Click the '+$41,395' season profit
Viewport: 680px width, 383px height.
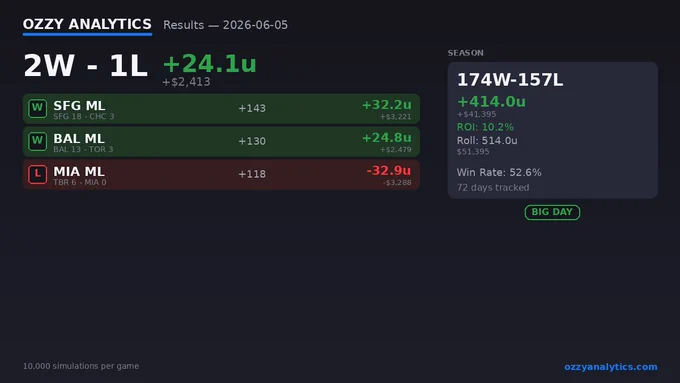(x=477, y=114)
